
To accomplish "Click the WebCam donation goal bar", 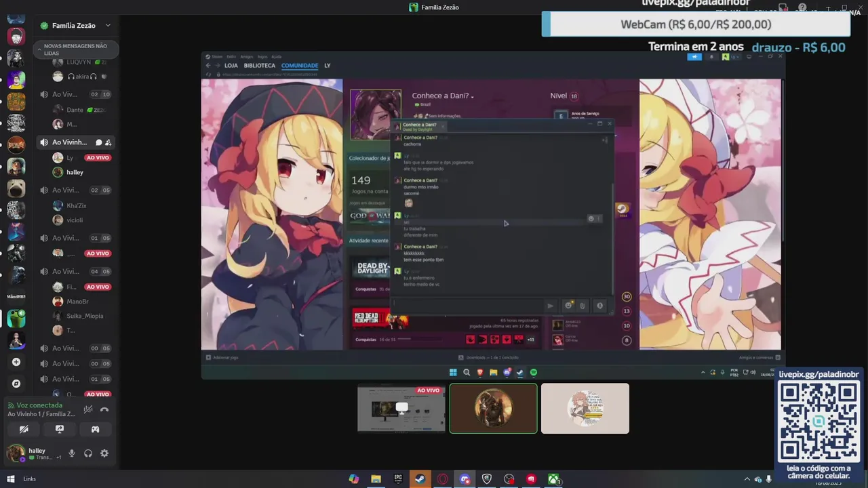I will (696, 24).
